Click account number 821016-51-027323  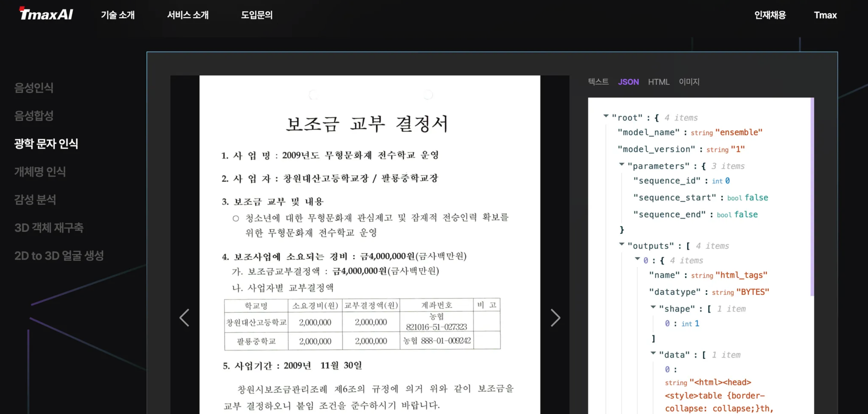(436, 327)
